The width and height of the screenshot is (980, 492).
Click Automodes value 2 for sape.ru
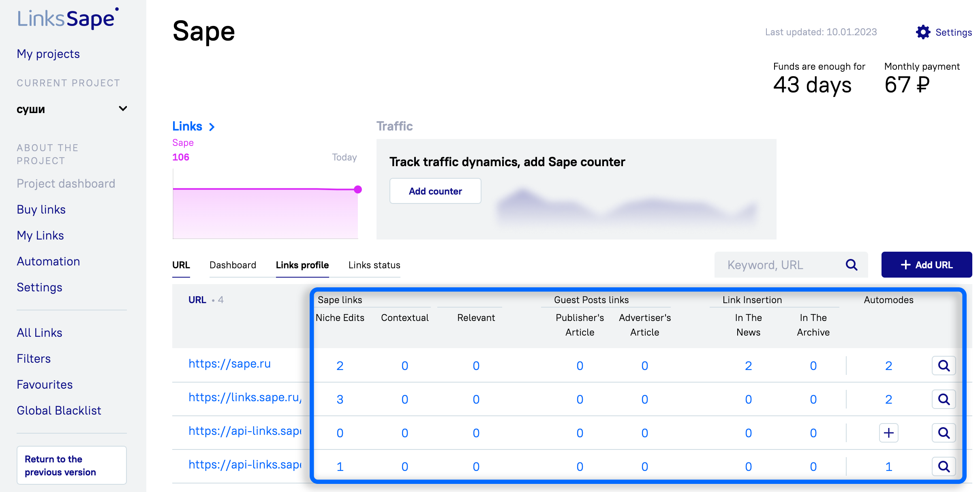coord(888,366)
